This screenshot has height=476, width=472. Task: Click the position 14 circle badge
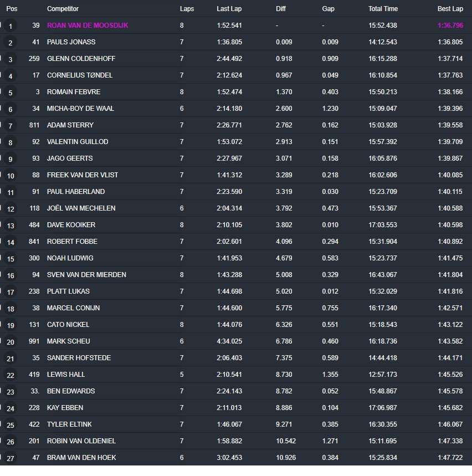[11, 242]
